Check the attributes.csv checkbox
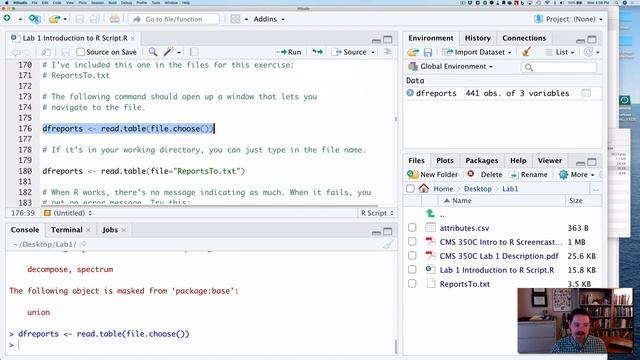The width and height of the screenshot is (640, 360). 412,227
